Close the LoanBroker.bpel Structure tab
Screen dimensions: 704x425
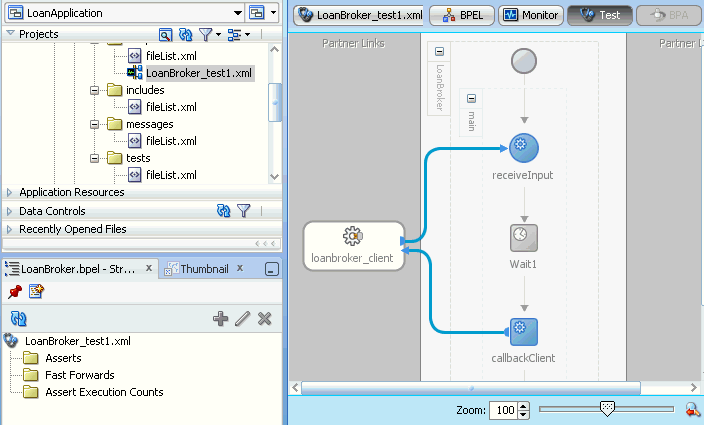(149, 268)
